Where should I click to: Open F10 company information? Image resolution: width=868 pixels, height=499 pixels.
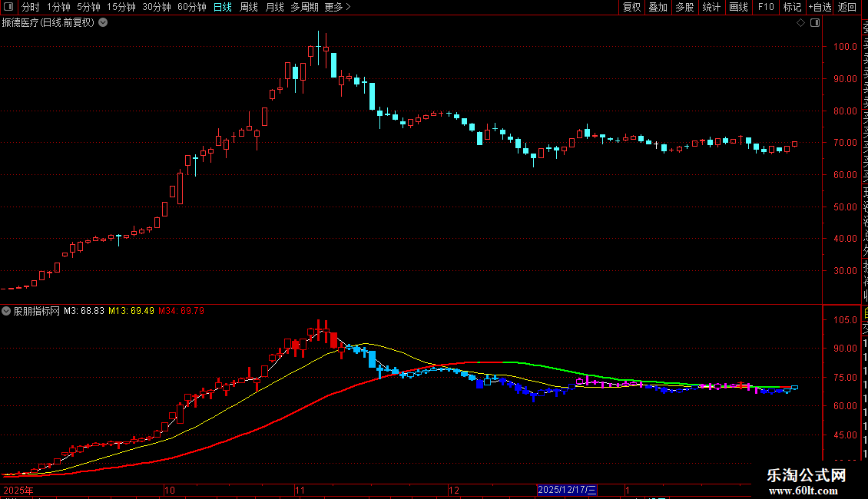tap(766, 7)
